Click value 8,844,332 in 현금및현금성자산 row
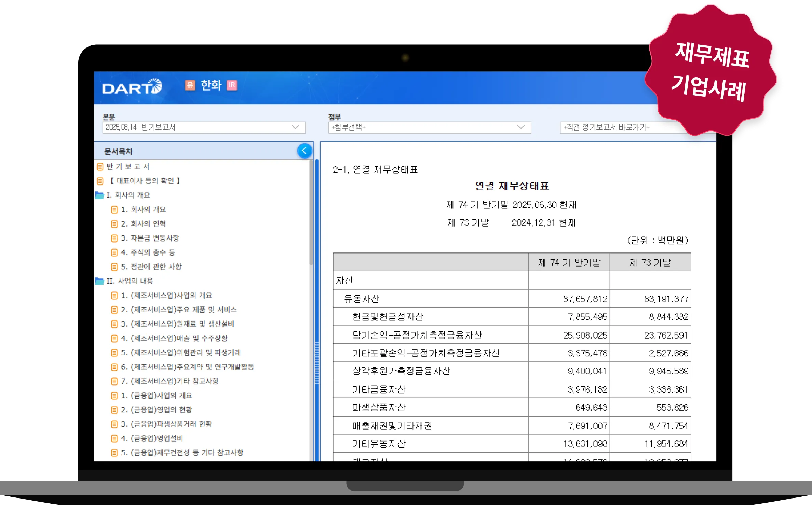The width and height of the screenshot is (812, 505). pyautogui.click(x=668, y=317)
